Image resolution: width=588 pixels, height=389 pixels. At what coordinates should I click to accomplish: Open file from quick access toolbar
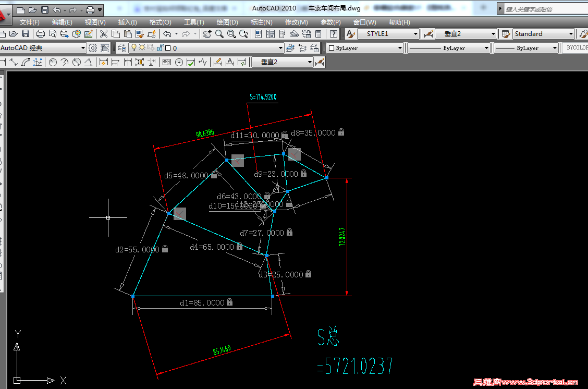33,10
